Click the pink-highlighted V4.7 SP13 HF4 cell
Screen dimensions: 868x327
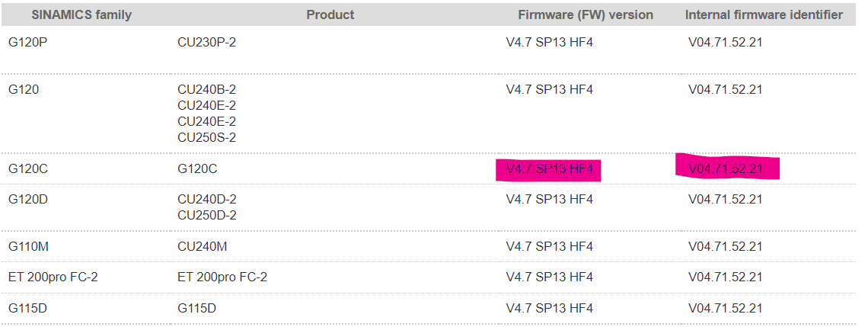coord(549,169)
